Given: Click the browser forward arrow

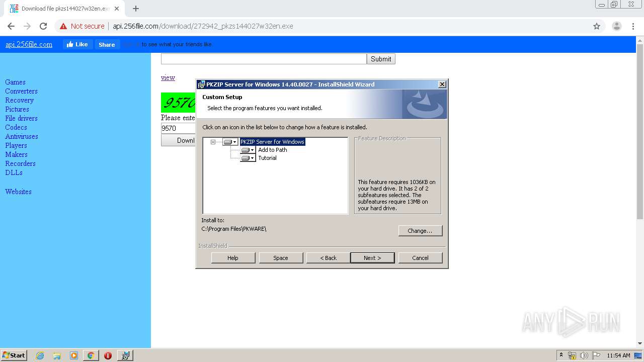Looking at the screenshot, I should [27, 26].
